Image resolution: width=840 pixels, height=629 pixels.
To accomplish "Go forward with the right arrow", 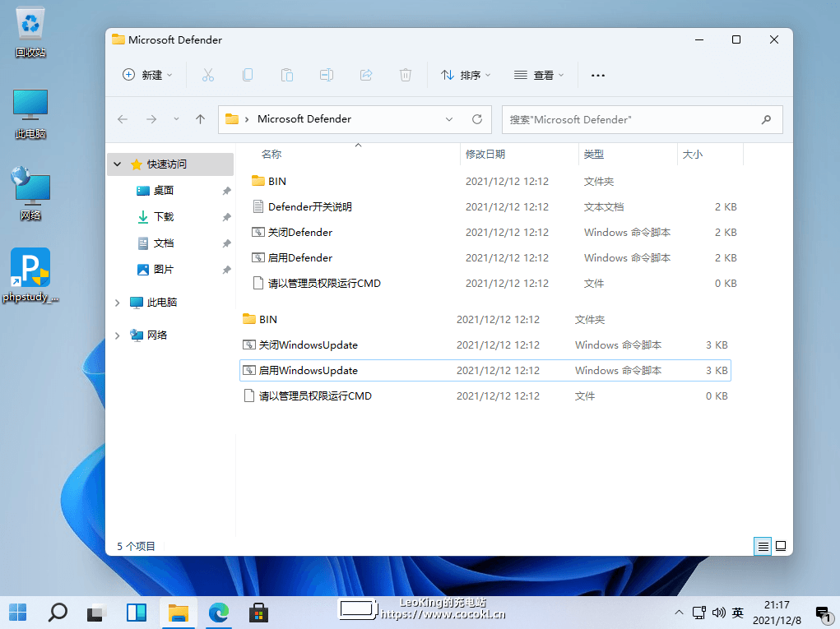I will coord(151,119).
